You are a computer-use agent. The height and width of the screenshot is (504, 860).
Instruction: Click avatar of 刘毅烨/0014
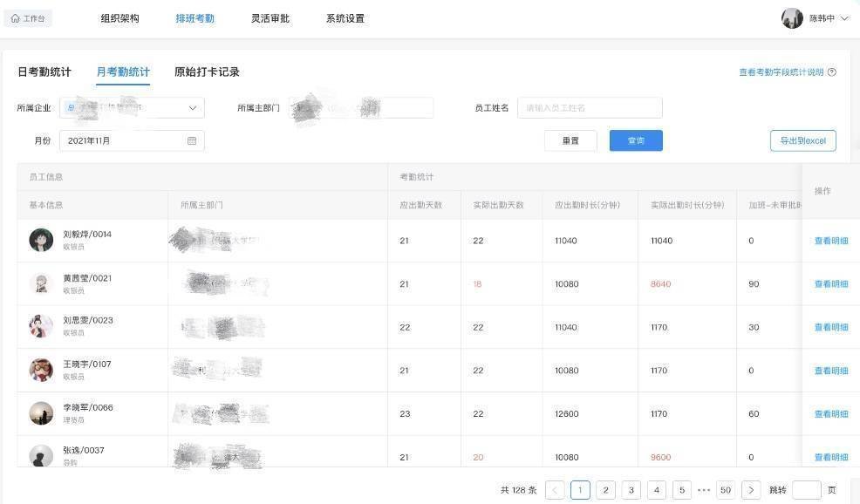pos(41,240)
